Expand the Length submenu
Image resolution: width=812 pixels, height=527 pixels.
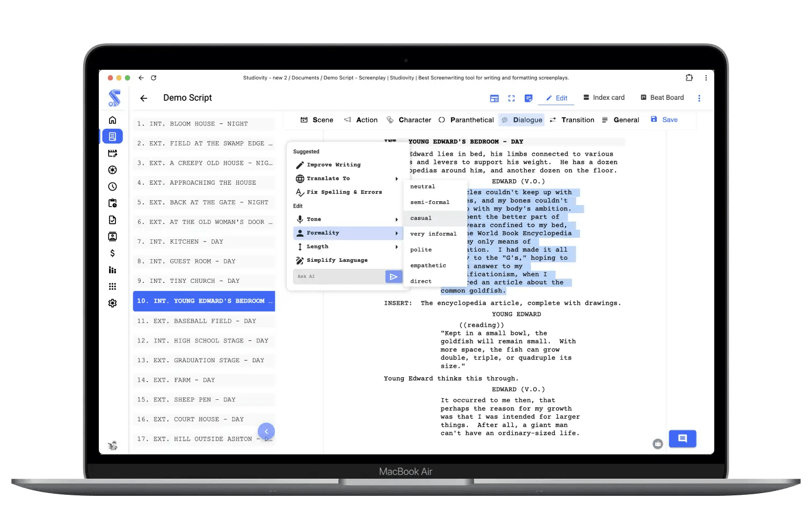coord(317,246)
